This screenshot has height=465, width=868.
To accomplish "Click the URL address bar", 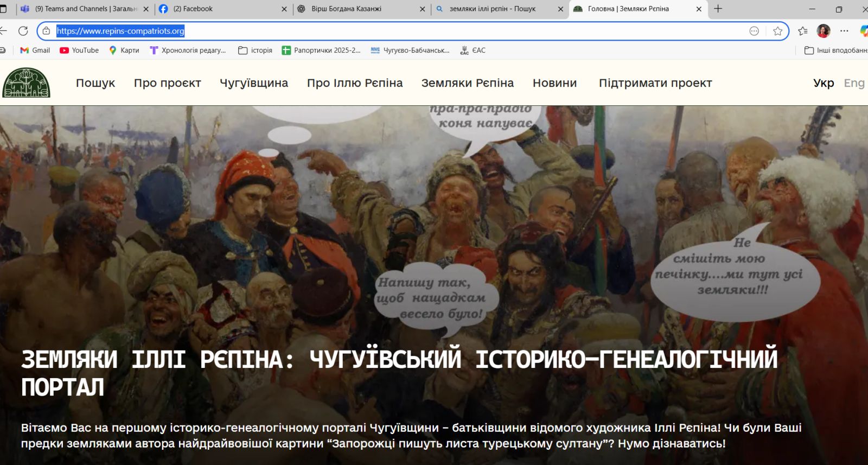I will [x=380, y=31].
